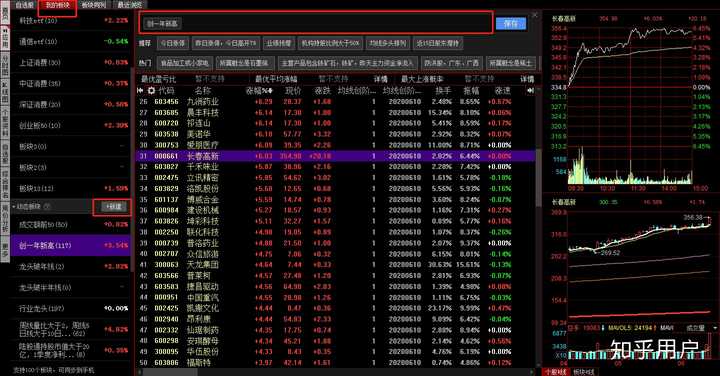720x376 pixels.
Task: Select the 食品加工或小家电 hot filter
Action: (185, 62)
